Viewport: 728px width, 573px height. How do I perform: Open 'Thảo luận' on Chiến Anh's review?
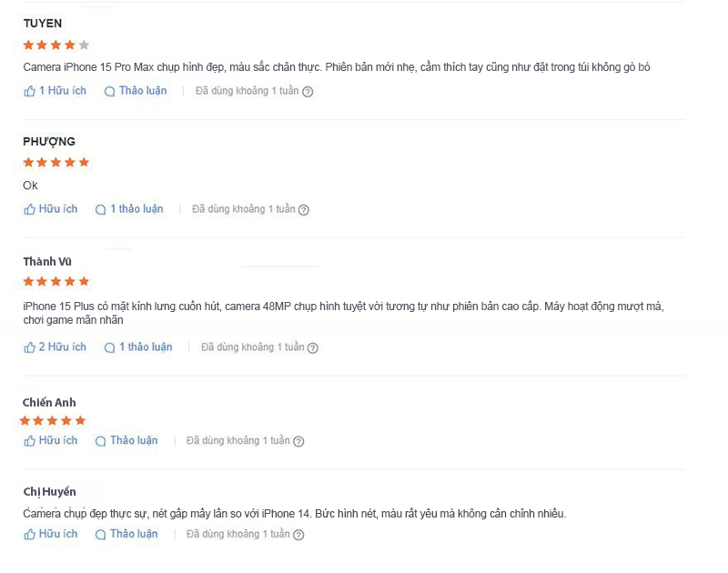point(134,441)
